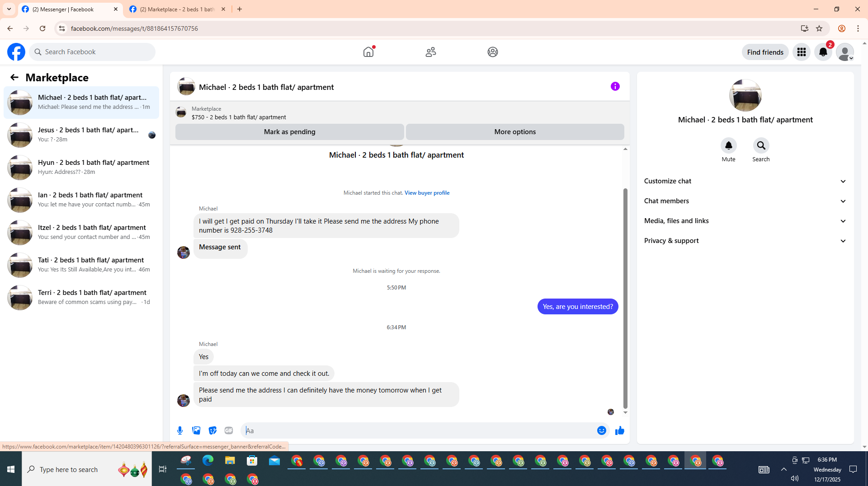Close the Marketplace browser tab
The image size is (868, 486).
tap(223, 9)
